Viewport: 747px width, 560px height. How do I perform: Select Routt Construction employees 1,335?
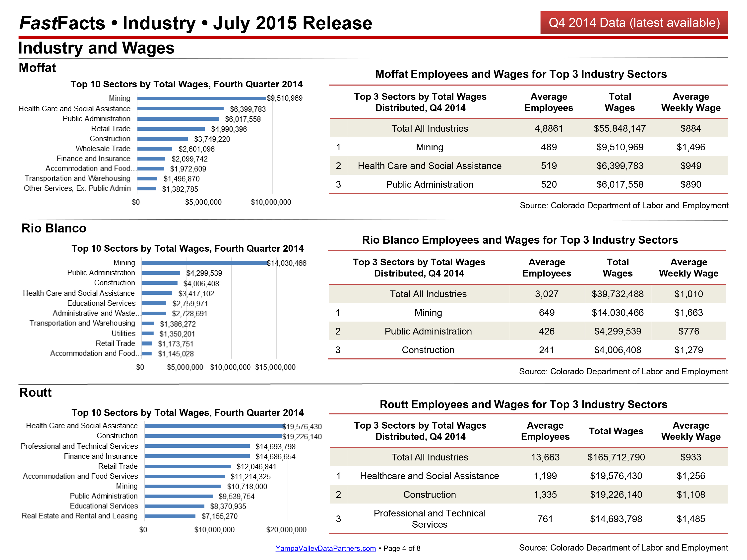[x=545, y=495]
